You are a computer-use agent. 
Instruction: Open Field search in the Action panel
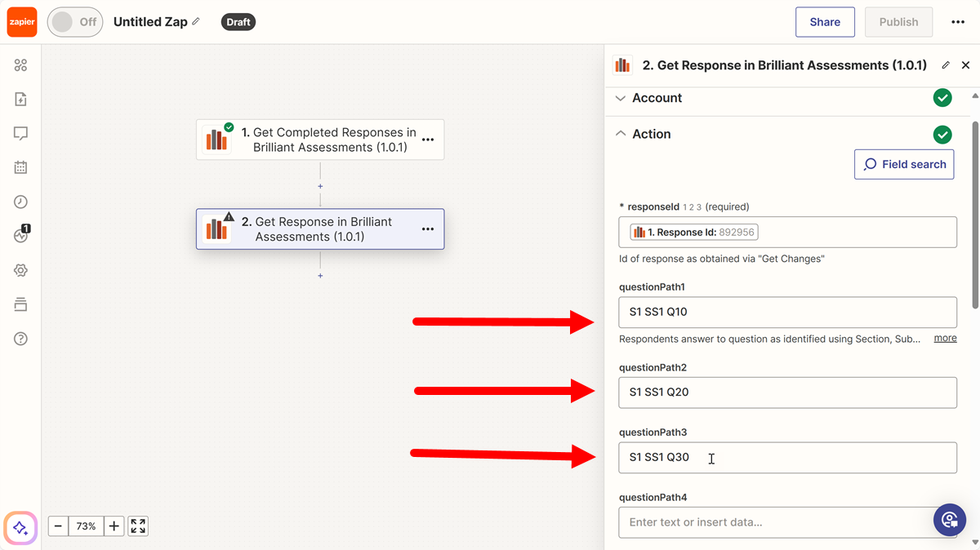pyautogui.click(x=904, y=164)
